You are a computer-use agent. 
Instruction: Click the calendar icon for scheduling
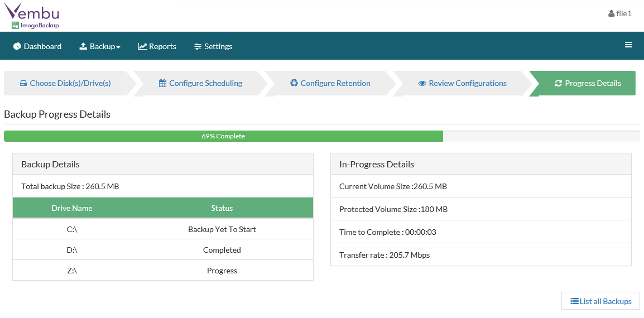(162, 84)
